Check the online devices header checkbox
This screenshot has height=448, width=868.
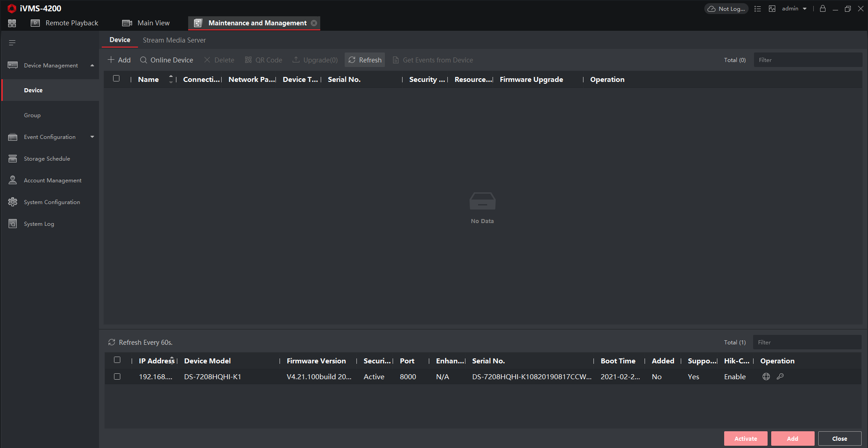tap(117, 360)
